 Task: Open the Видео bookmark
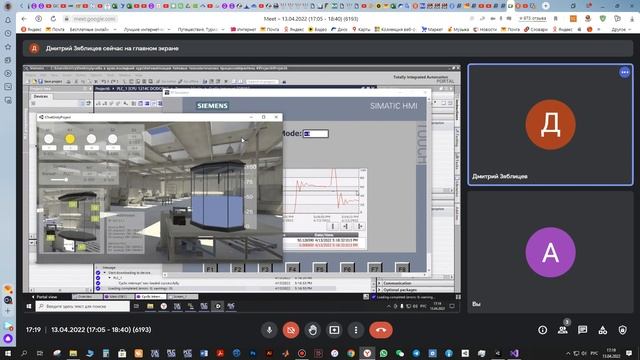tap(317, 29)
